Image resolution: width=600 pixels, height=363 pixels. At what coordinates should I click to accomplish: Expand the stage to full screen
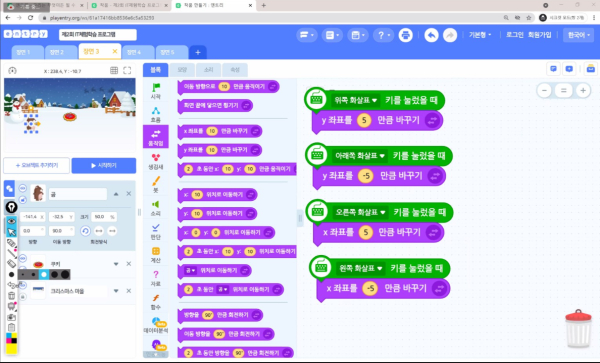tap(127, 70)
